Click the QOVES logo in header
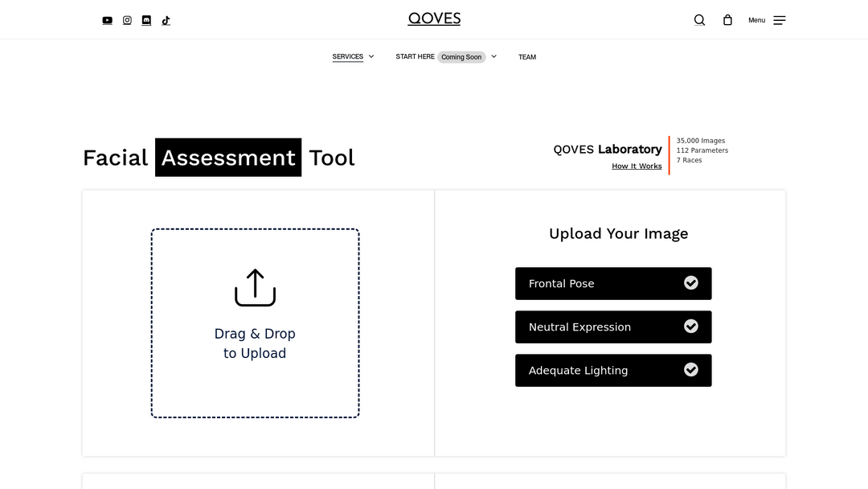 [434, 18]
